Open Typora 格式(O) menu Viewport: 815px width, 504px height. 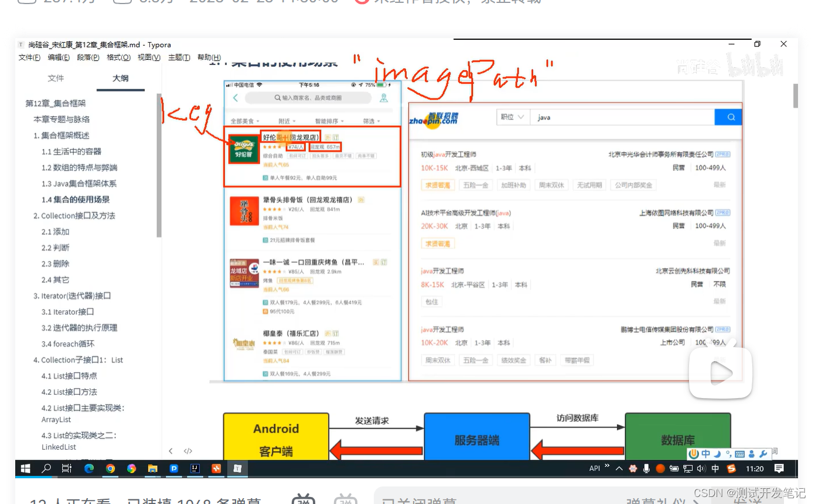118,57
